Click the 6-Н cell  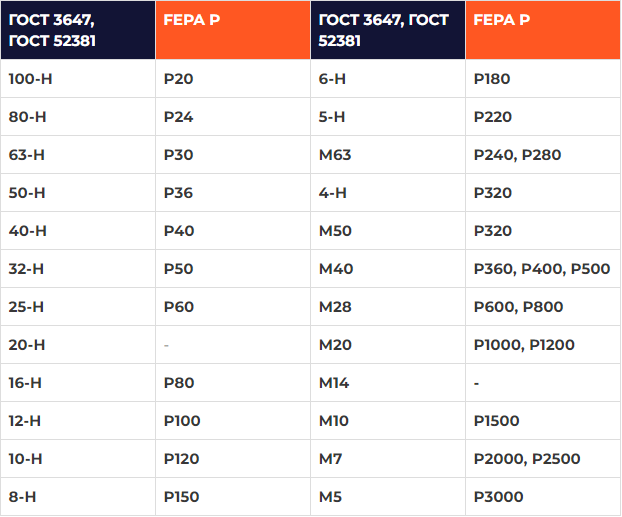[x=332, y=79]
